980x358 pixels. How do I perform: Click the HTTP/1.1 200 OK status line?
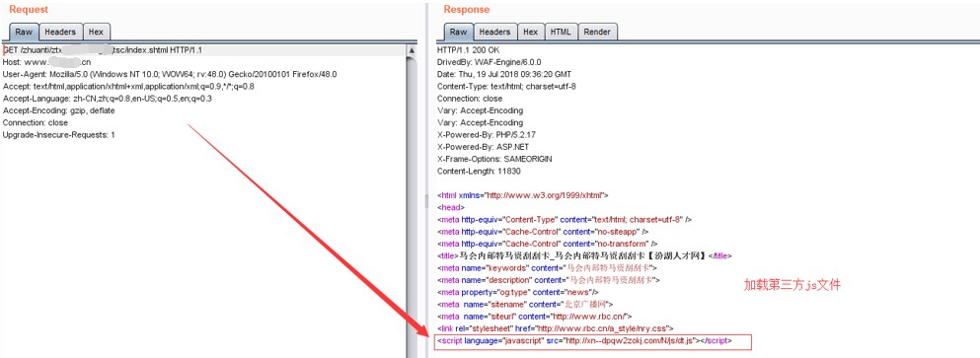[468, 50]
